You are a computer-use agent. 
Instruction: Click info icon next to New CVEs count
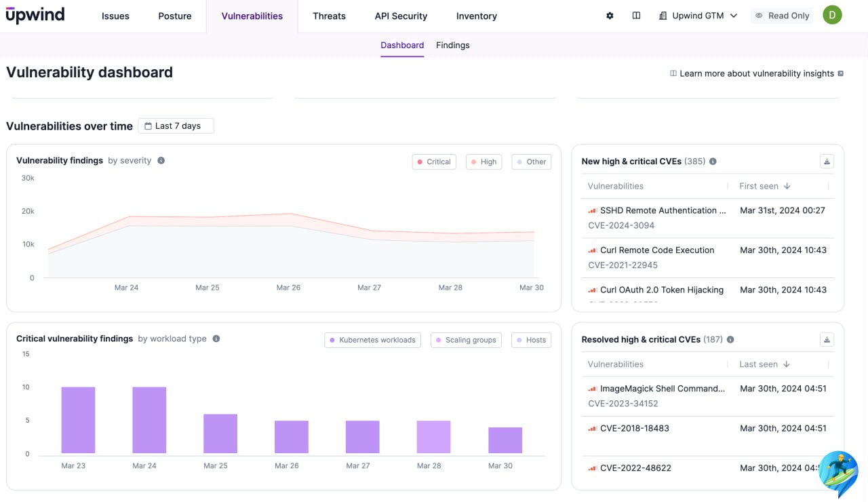click(x=713, y=161)
